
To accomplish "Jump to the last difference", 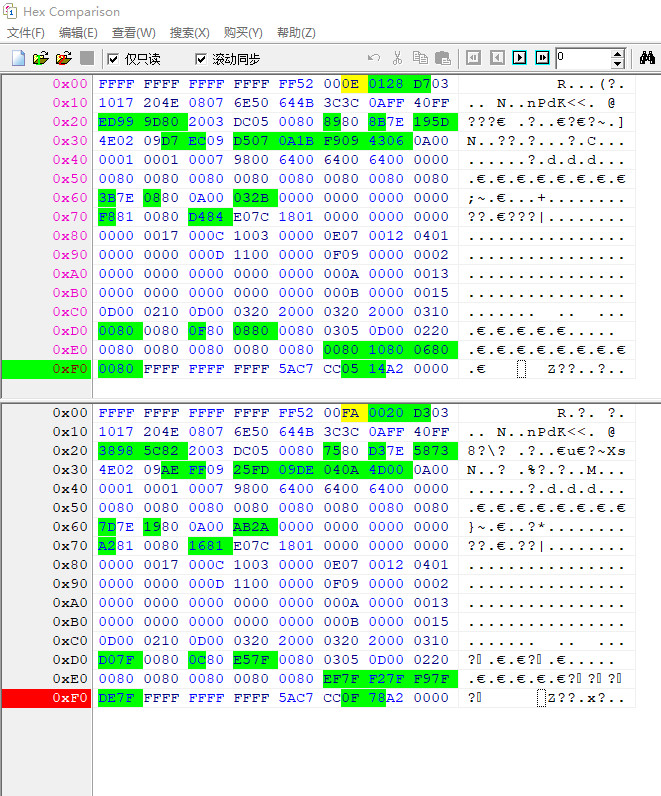I will tap(542, 58).
